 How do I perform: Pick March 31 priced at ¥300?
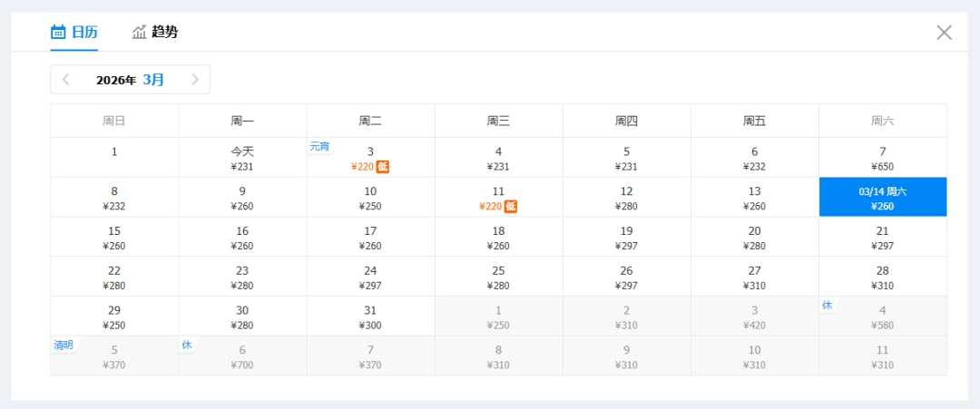coord(370,316)
